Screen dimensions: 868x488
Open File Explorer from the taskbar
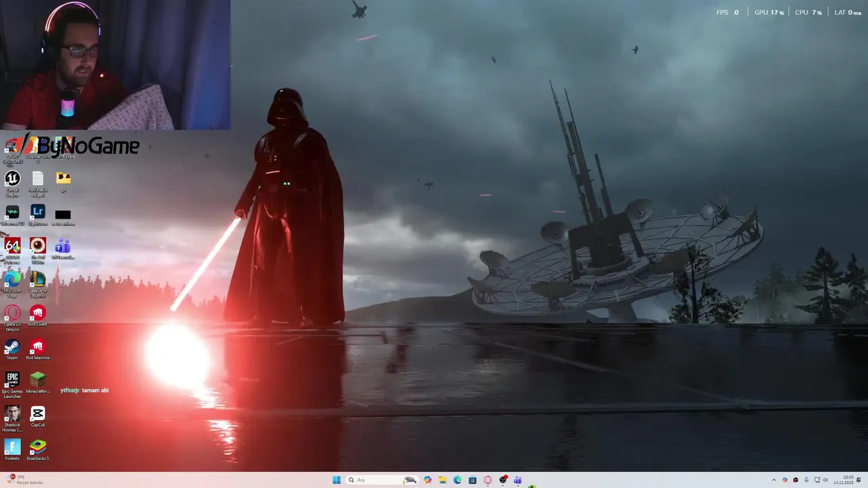[x=443, y=480]
